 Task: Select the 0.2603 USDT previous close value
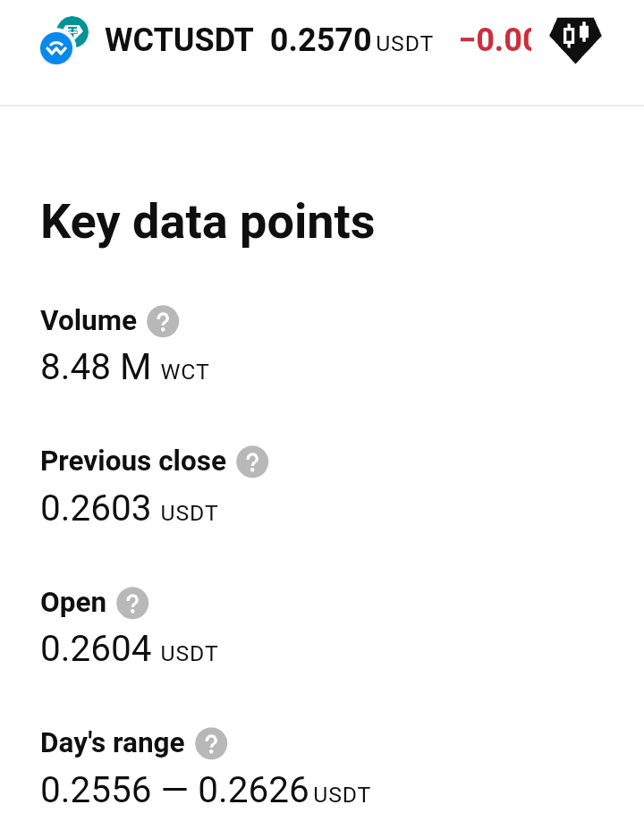pyautogui.click(x=129, y=508)
